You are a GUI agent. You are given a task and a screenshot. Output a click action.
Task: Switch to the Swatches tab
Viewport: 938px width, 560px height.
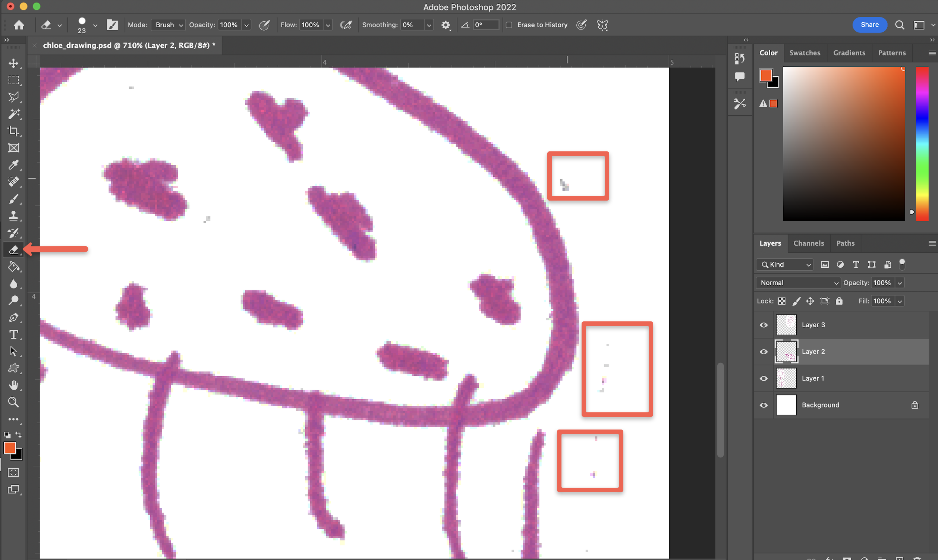click(805, 53)
